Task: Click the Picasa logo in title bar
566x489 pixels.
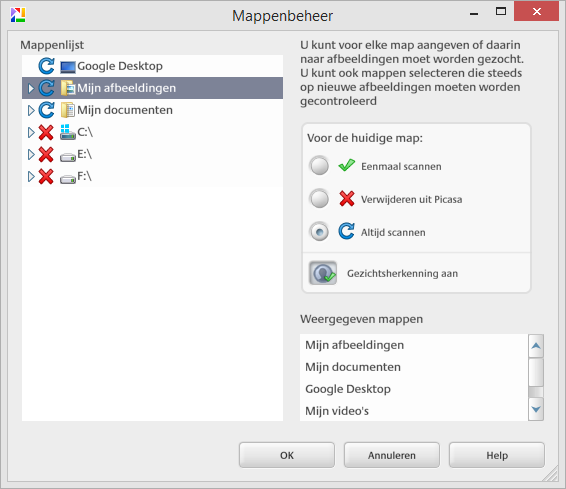Action: [x=18, y=15]
